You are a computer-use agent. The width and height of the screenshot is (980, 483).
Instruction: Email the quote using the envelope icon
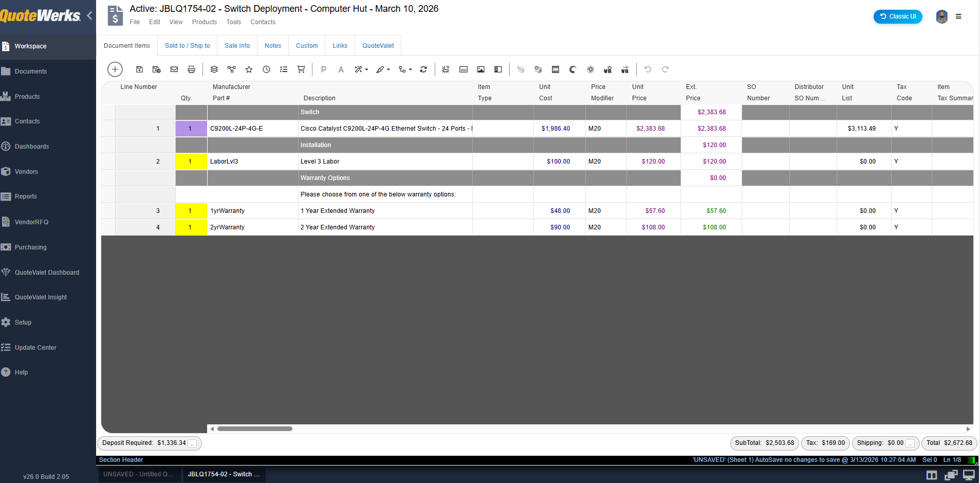(x=174, y=69)
